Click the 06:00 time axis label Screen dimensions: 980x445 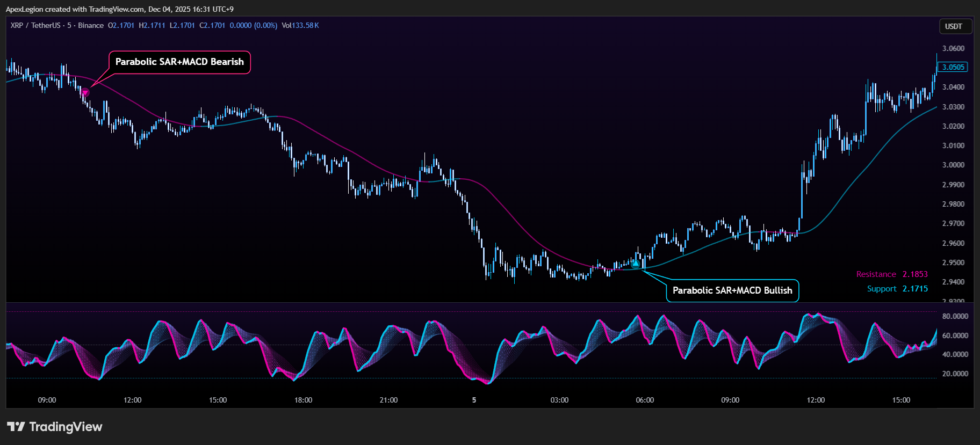(645, 400)
